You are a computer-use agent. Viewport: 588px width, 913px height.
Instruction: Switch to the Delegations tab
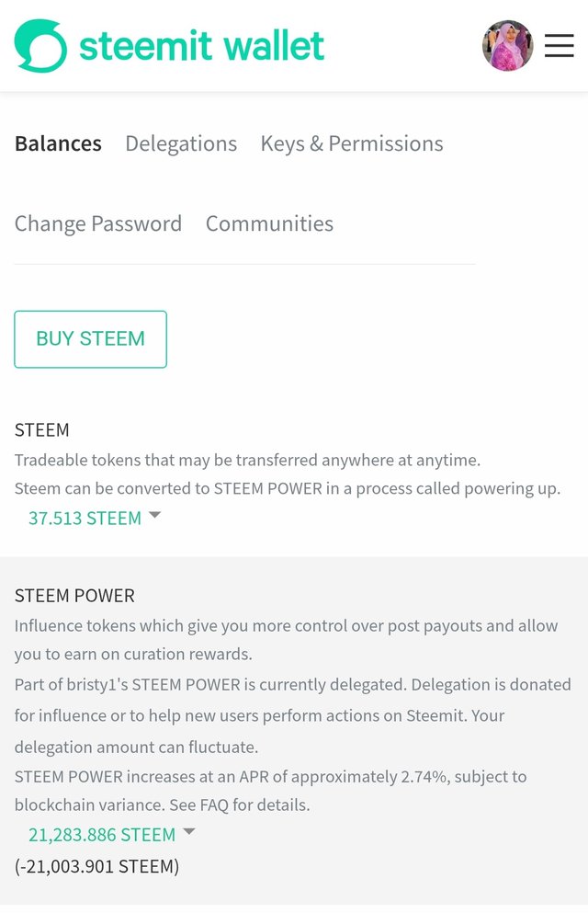point(181,143)
